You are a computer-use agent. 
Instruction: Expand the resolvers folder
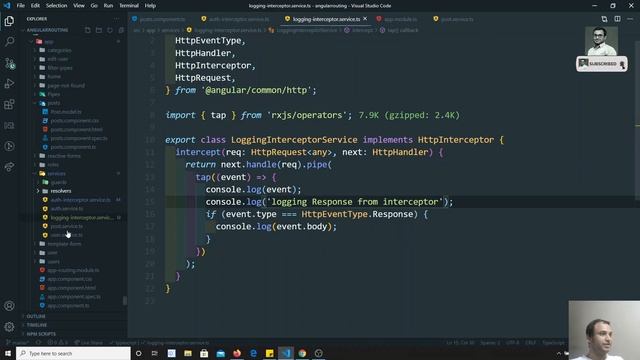click(61, 191)
